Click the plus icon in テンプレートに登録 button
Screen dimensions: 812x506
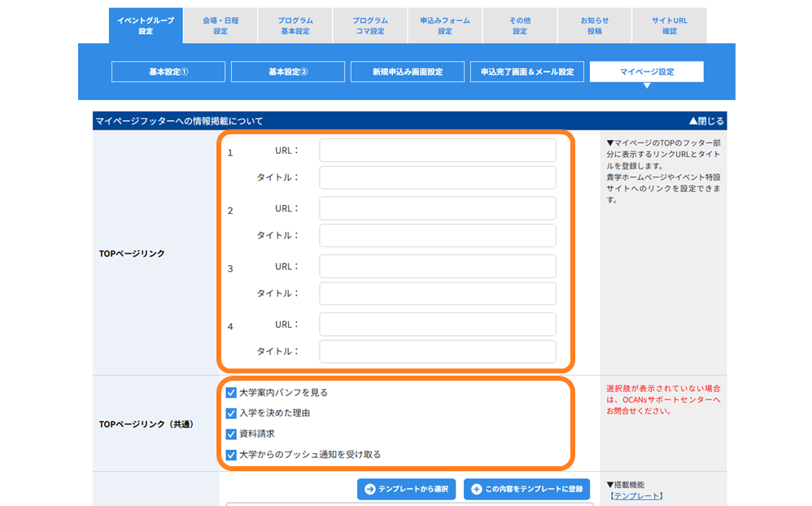477,489
